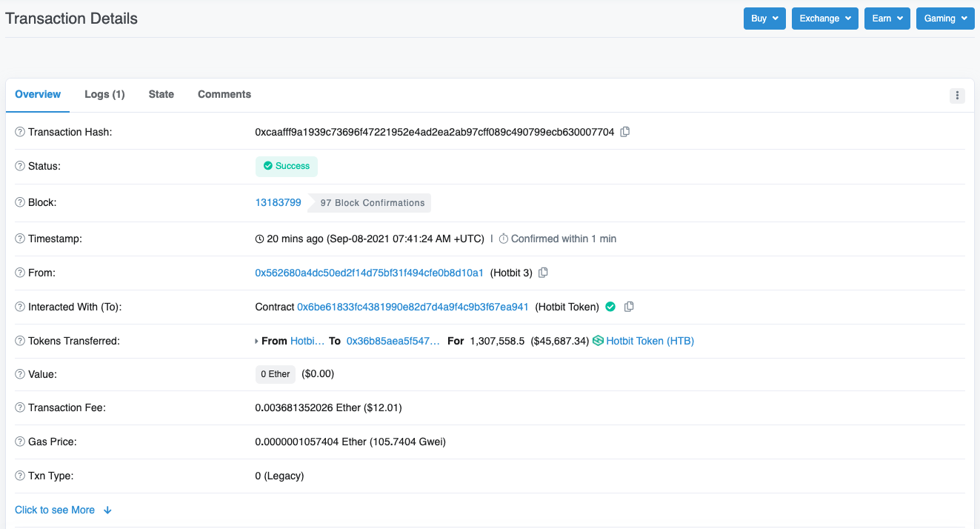Open the Earn dropdown
Viewport: 980px width, 529px height.
tap(887, 19)
